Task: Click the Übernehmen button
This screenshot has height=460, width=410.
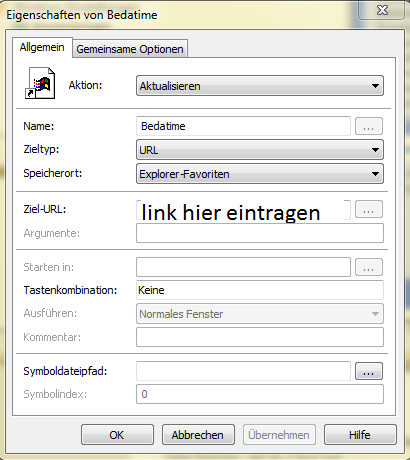Action: pyautogui.click(x=279, y=435)
